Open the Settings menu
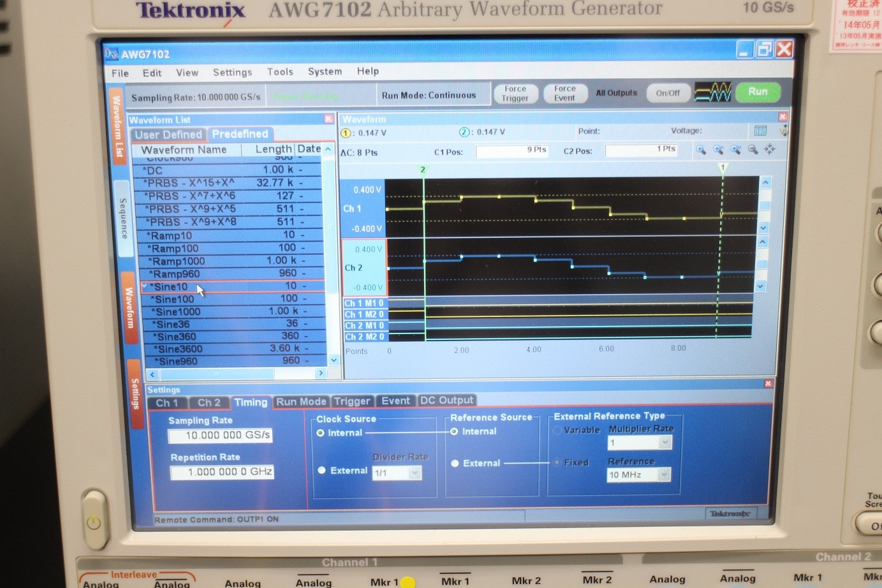 (x=232, y=72)
